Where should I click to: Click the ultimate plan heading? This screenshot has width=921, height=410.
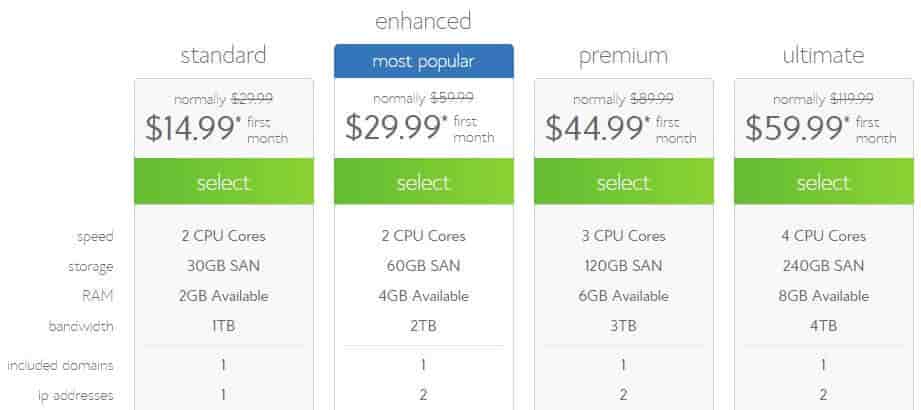823,56
